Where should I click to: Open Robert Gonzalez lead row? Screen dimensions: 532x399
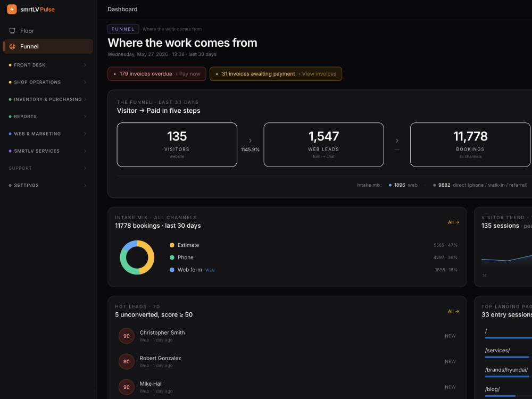coord(287,361)
